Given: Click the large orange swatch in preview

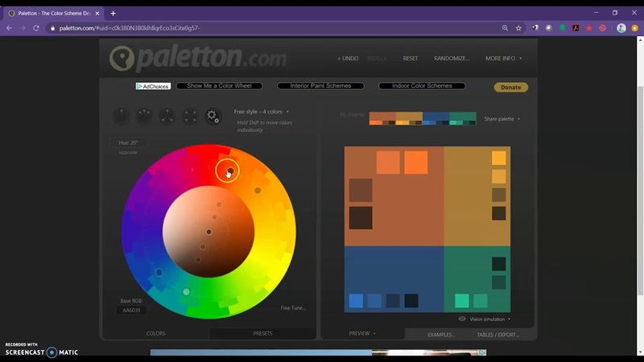Looking at the screenshot, I should pos(415,162).
